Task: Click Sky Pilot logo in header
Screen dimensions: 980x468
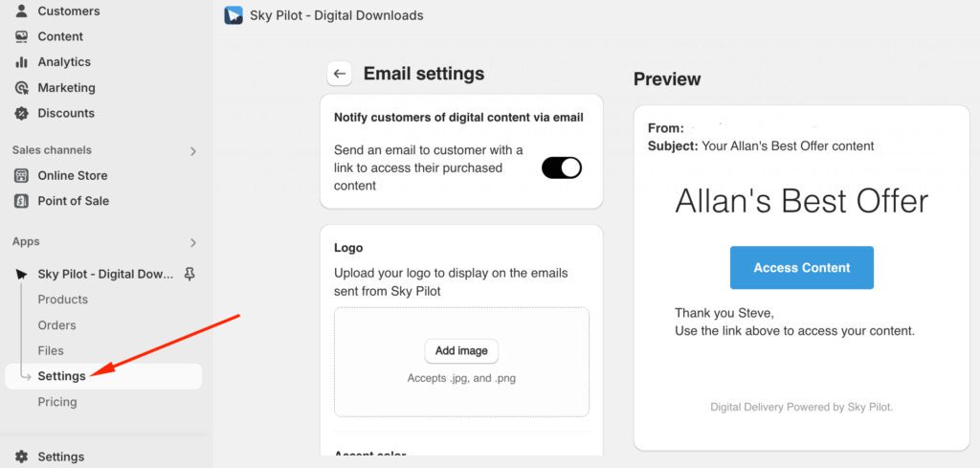Action: [x=233, y=15]
